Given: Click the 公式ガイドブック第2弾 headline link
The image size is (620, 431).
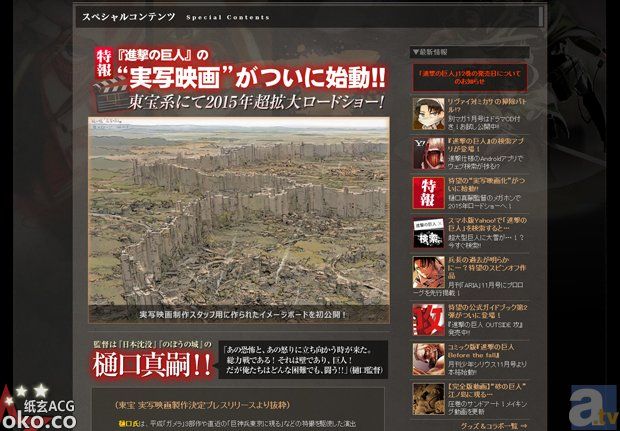Looking at the screenshot, I should point(487,311).
